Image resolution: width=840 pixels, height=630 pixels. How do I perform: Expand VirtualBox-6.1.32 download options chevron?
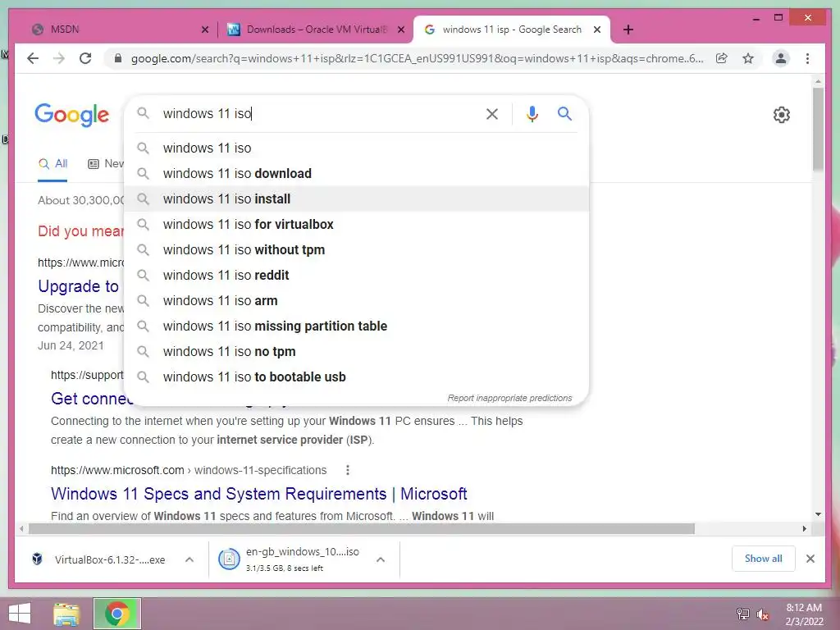[x=189, y=559]
